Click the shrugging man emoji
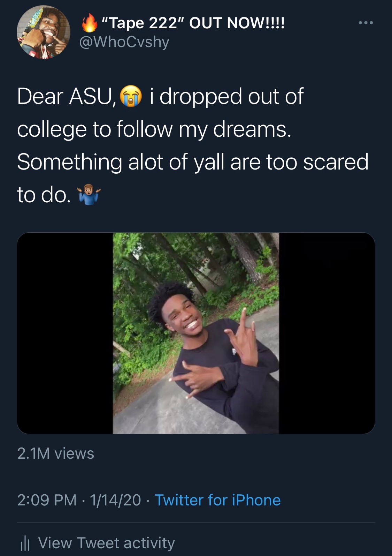 pos(89,195)
